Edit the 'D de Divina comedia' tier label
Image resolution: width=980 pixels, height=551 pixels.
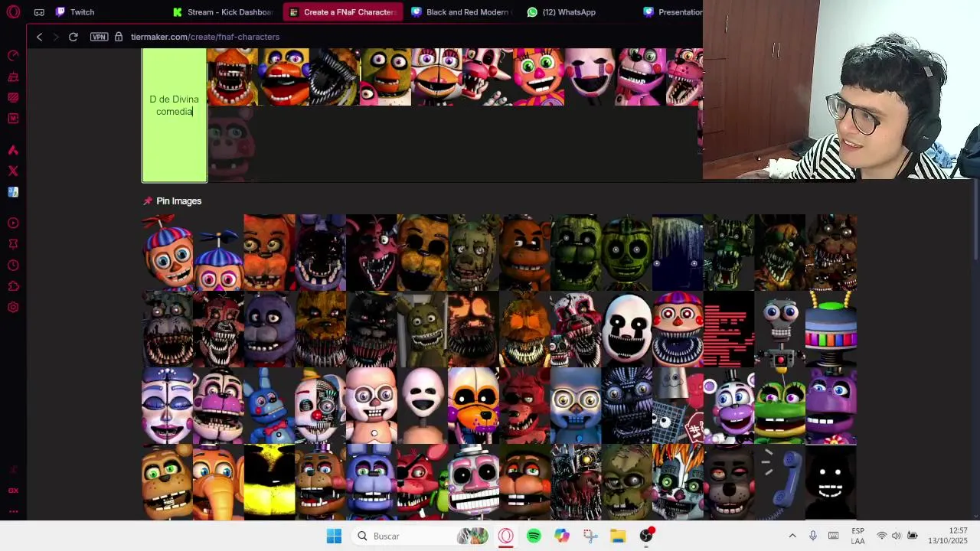(174, 106)
